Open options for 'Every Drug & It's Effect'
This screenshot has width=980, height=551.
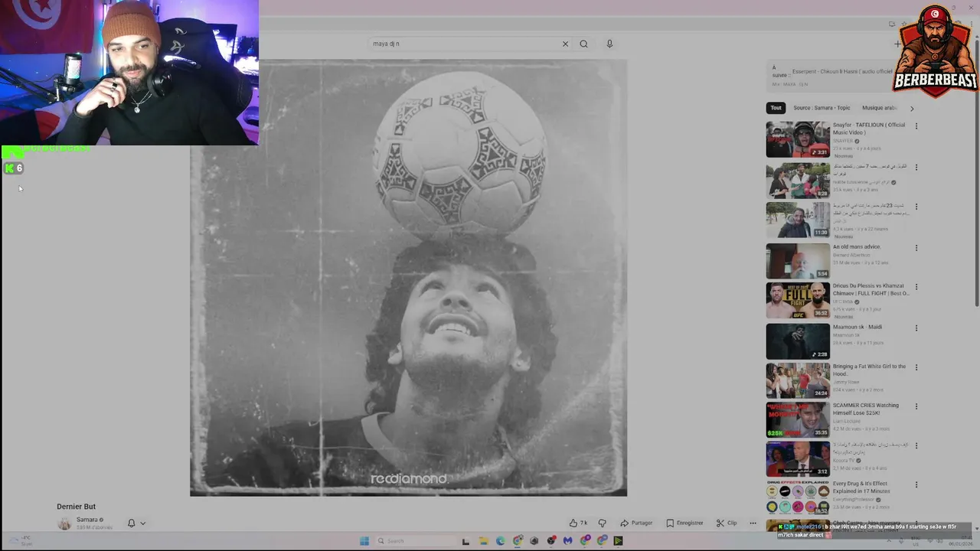pyautogui.click(x=916, y=484)
